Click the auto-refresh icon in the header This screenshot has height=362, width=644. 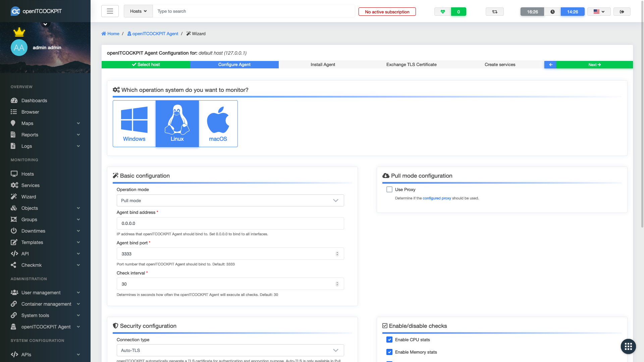494,11
